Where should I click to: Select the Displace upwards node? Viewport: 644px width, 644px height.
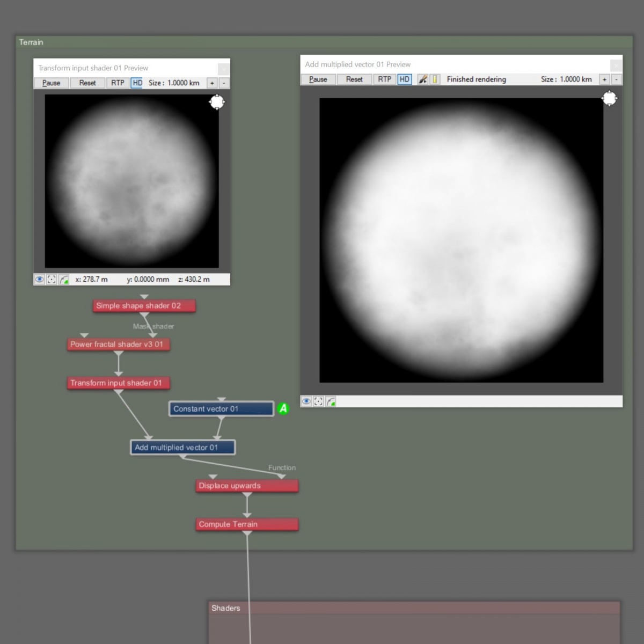point(246,486)
